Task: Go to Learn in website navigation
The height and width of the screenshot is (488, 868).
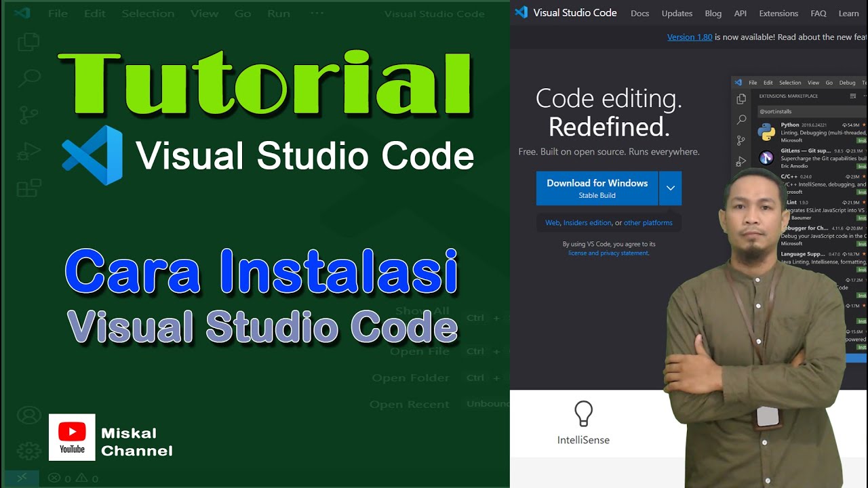Action: [x=848, y=14]
